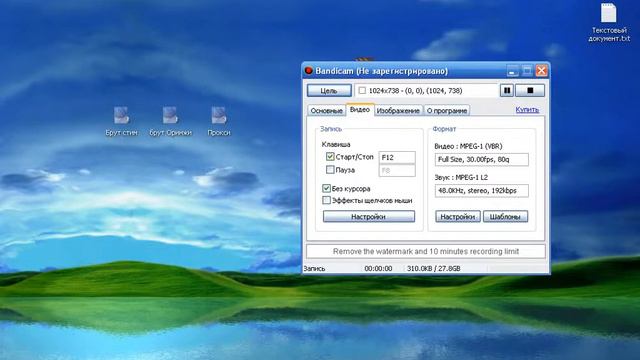Viewport: 640px width, 360px height.
Task: Switch to the Видео tab
Action: click(360, 110)
